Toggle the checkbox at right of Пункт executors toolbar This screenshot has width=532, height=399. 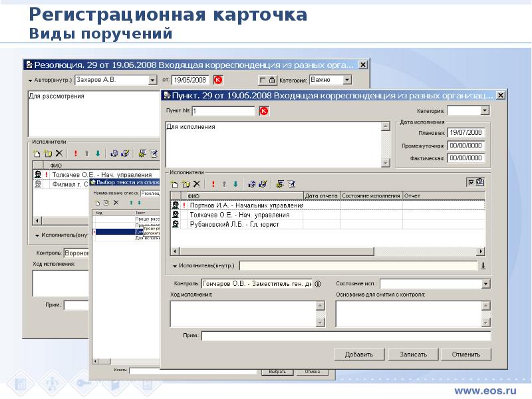[471, 182]
